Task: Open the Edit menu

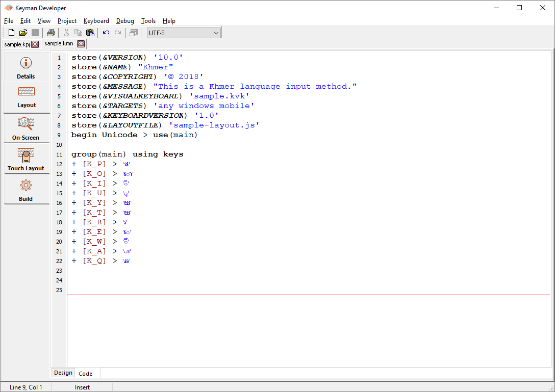Action: point(26,21)
